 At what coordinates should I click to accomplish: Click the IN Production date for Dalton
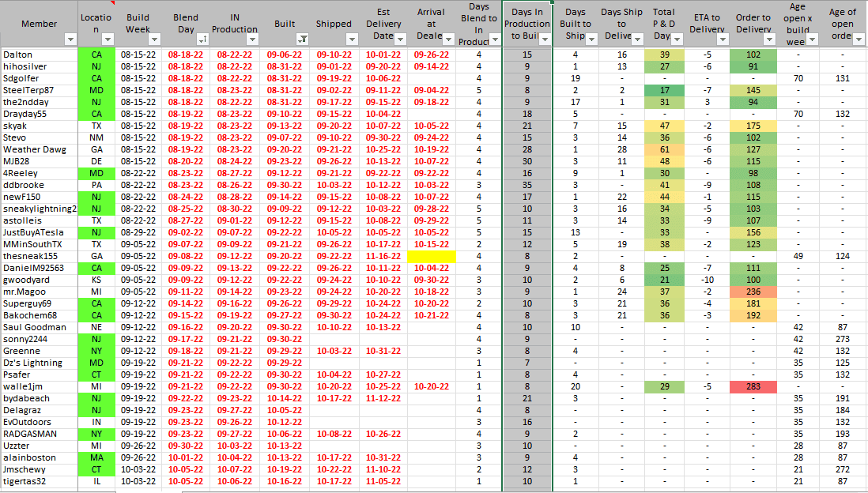point(235,55)
